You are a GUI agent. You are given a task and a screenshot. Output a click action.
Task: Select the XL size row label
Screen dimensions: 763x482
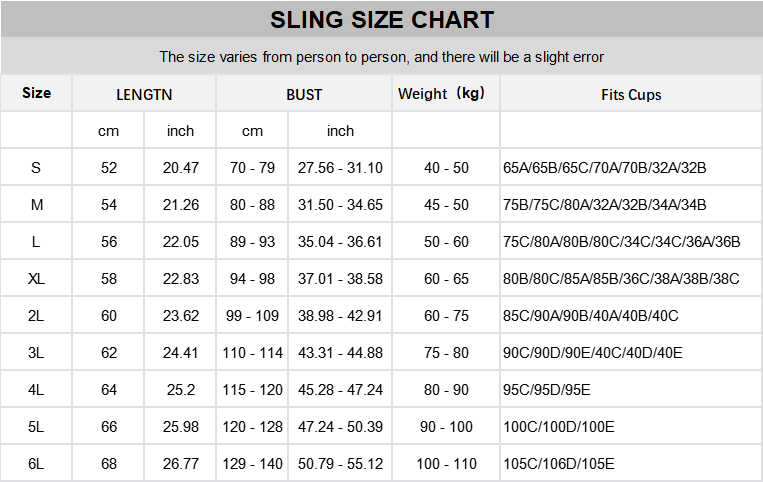click(x=36, y=279)
